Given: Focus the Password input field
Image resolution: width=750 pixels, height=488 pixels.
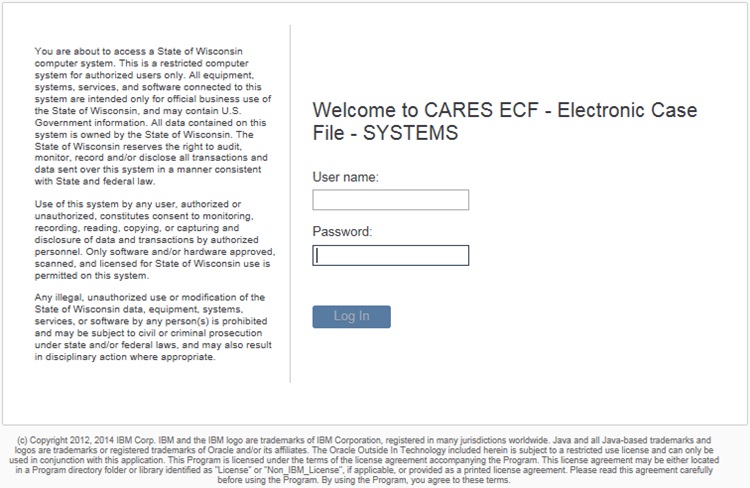Looking at the screenshot, I should coord(390,255).
